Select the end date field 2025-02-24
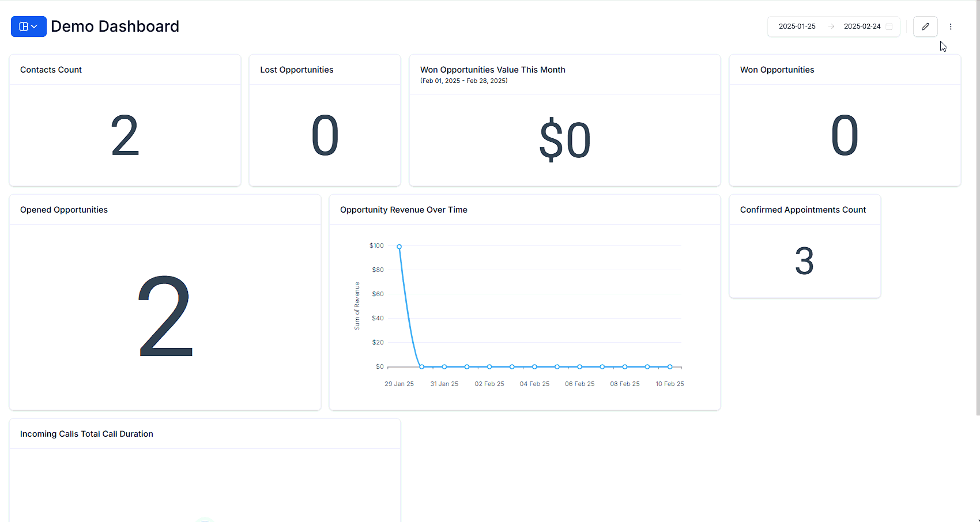 tap(862, 27)
